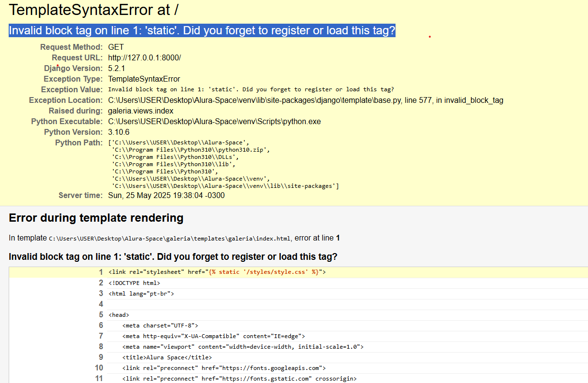Click the Alura Space title tag line
This screenshot has width=588, height=383.
[167, 357]
